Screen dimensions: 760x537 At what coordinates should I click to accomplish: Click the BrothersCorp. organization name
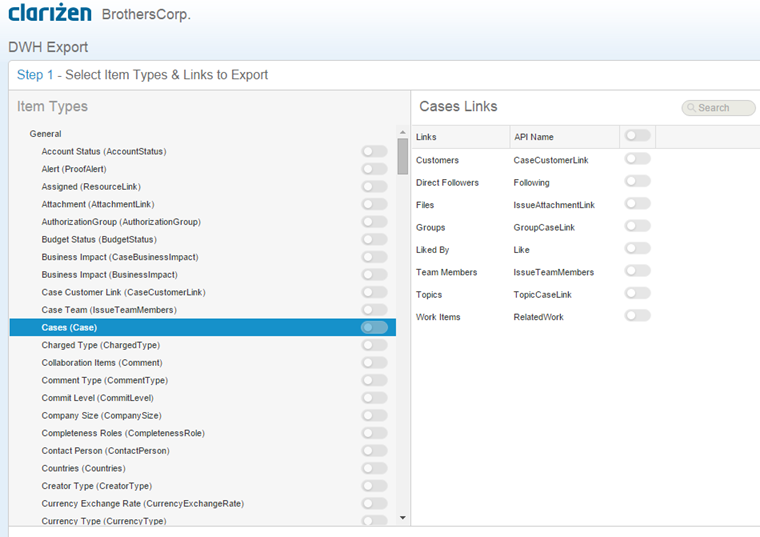146,15
